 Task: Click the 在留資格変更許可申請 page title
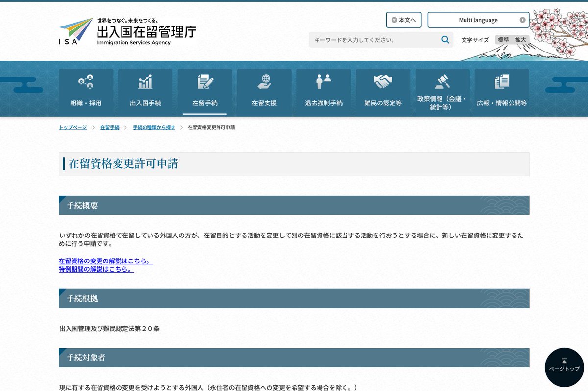pyautogui.click(x=123, y=164)
